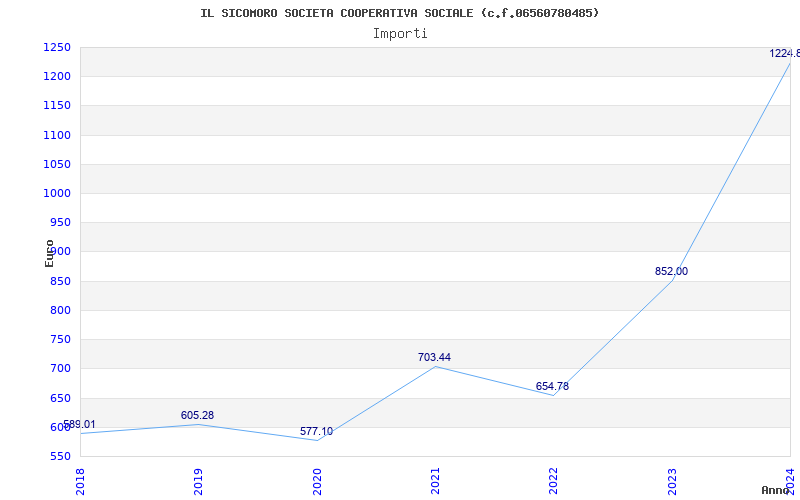800x500 pixels.
Task: Click the y-axis label 1200
Action: [57, 77]
